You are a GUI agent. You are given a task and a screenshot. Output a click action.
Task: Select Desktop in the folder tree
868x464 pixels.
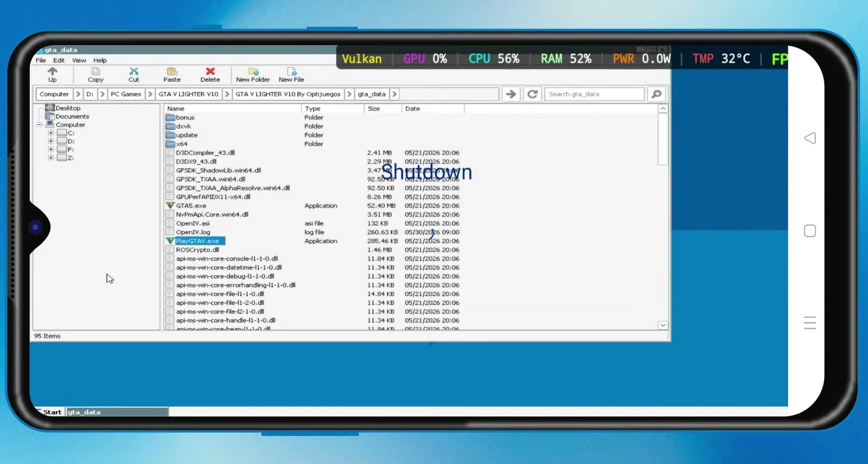point(68,108)
